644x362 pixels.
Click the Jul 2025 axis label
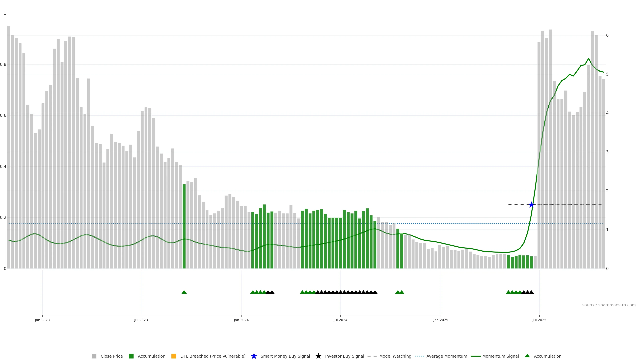(x=539, y=320)
